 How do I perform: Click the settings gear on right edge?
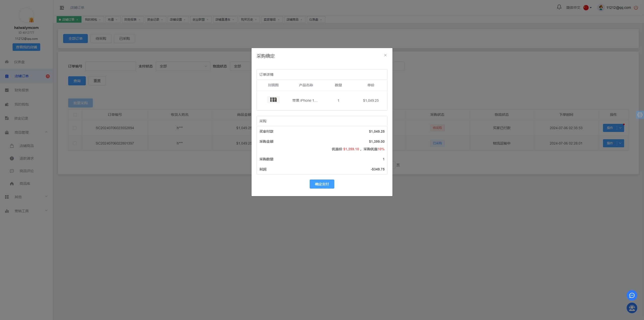tap(640, 115)
